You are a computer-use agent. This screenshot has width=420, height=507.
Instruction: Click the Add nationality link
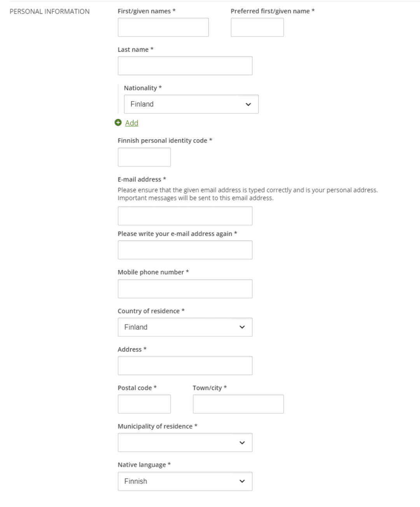131,123
